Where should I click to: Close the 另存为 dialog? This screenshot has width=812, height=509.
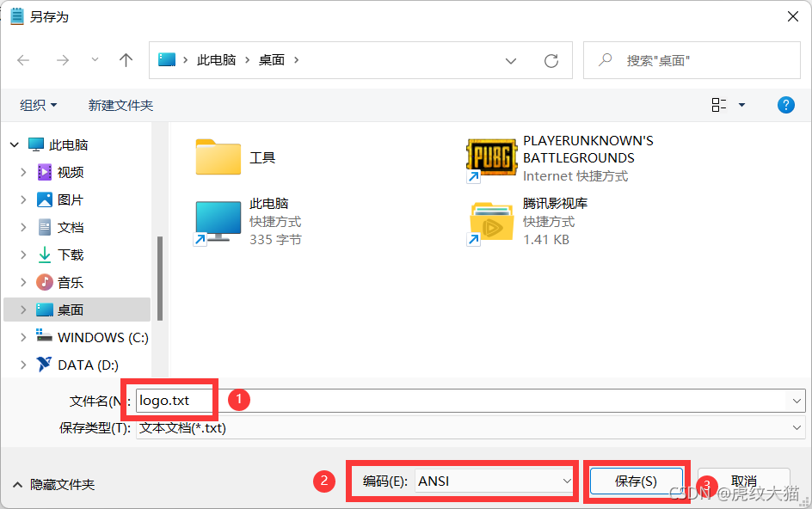(x=793, y=16)
